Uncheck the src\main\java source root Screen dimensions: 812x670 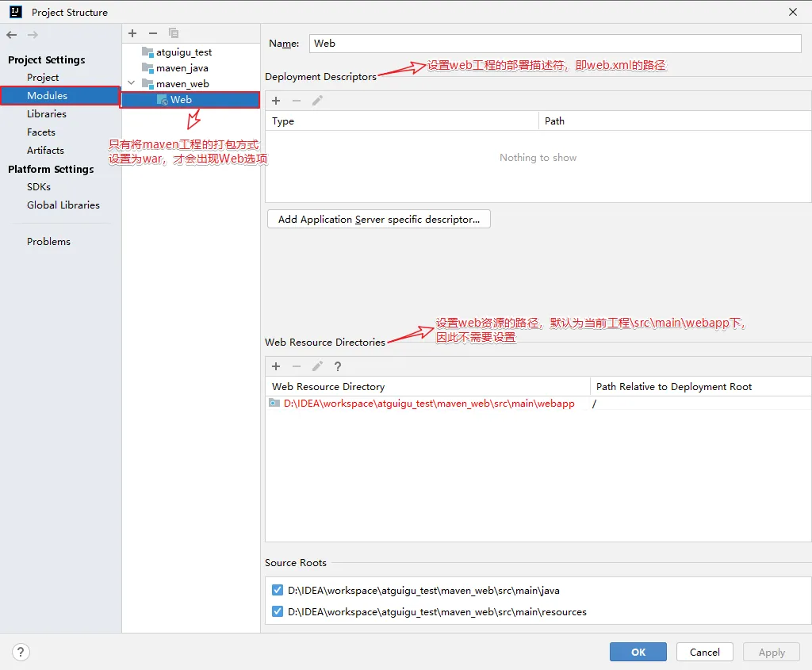[277, 590]
